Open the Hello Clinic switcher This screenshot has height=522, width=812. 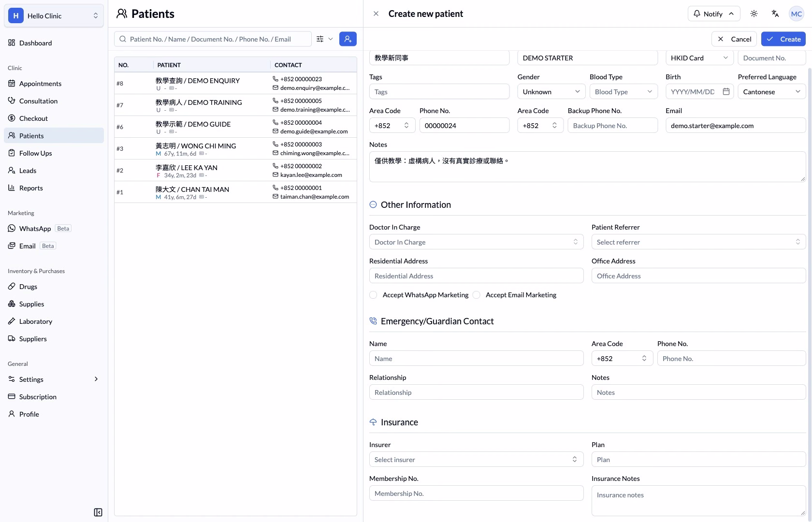click(54, 15)
